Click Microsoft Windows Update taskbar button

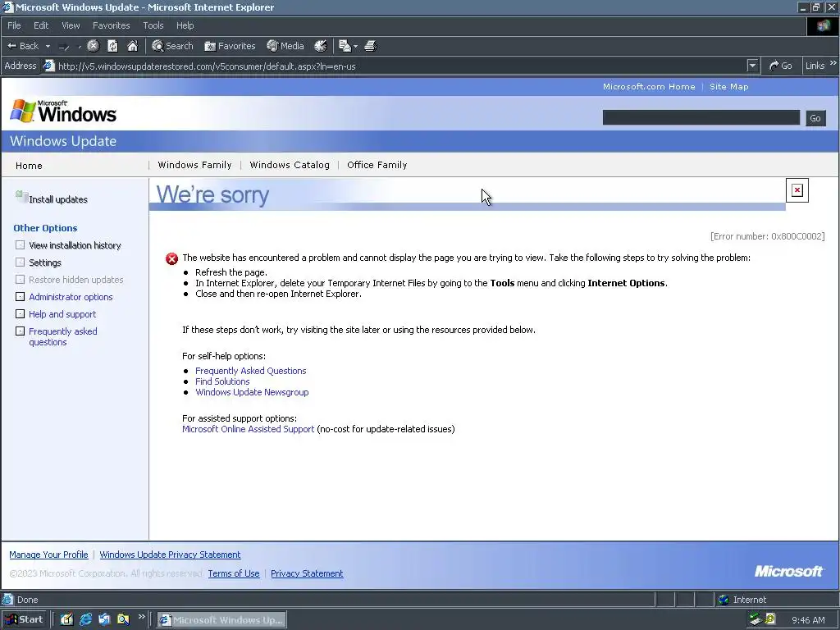coord(221,620)
